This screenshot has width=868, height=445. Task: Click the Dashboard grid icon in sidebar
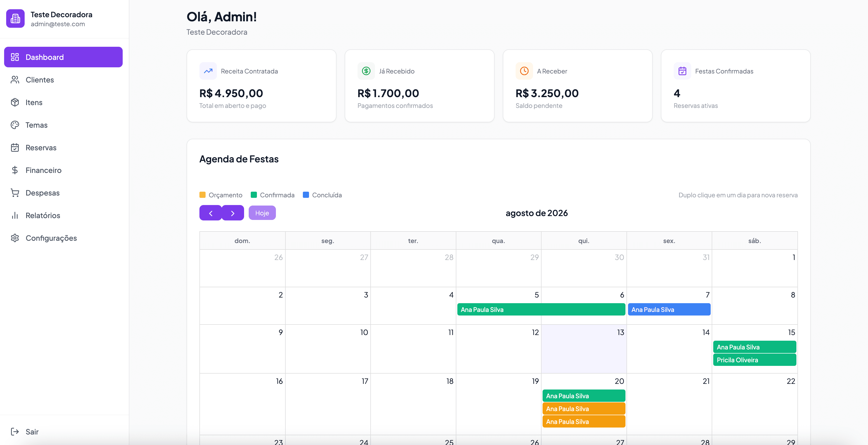click(15, 57)
